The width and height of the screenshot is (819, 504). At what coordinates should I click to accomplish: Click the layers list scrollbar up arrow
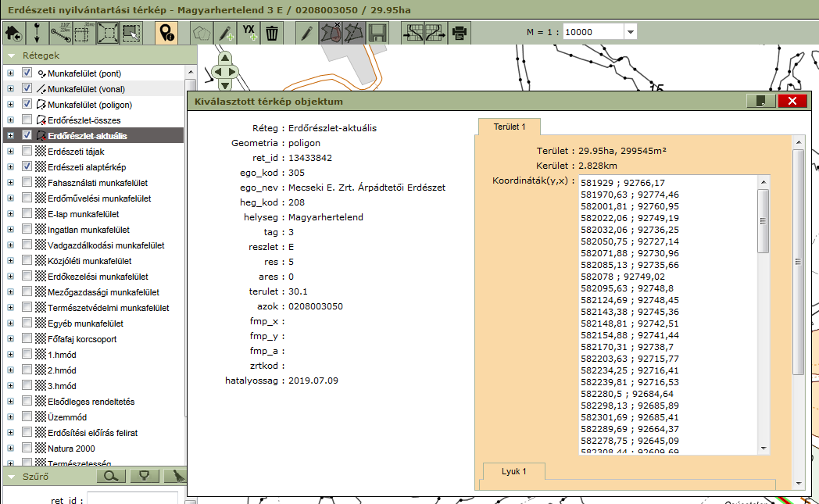[x=191, y=72]
